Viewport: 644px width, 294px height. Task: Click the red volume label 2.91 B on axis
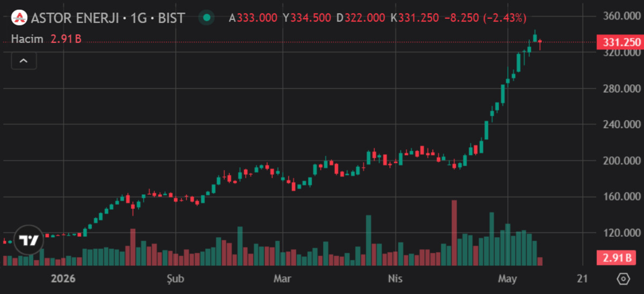617,258
